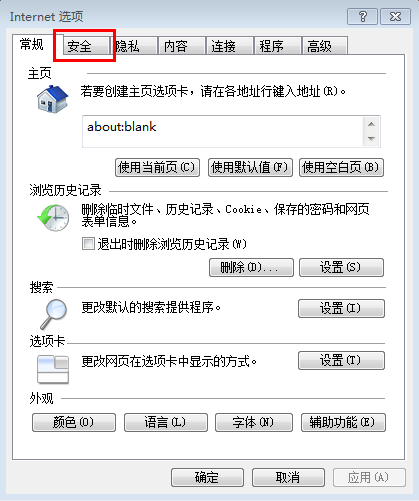This screenshot has height=501, width=419.
Task: Click the search magnifying glass icon
Action: point(53,314)
